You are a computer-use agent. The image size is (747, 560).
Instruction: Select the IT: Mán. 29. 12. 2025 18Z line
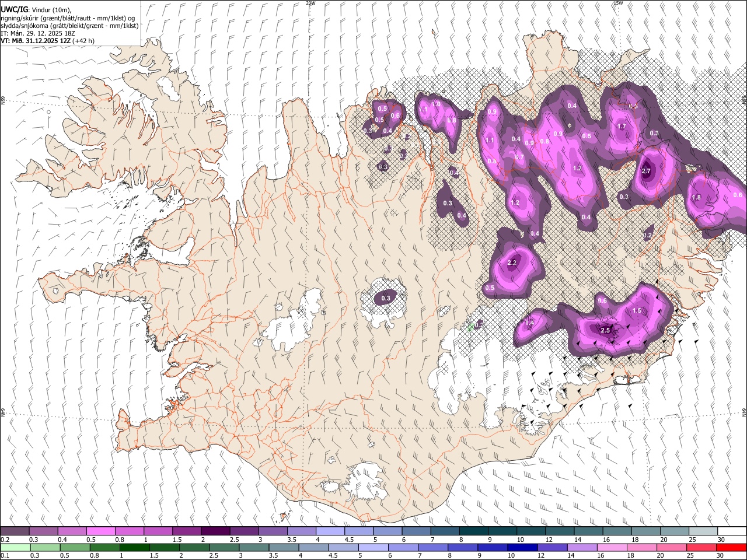click(x=38, y=33)
